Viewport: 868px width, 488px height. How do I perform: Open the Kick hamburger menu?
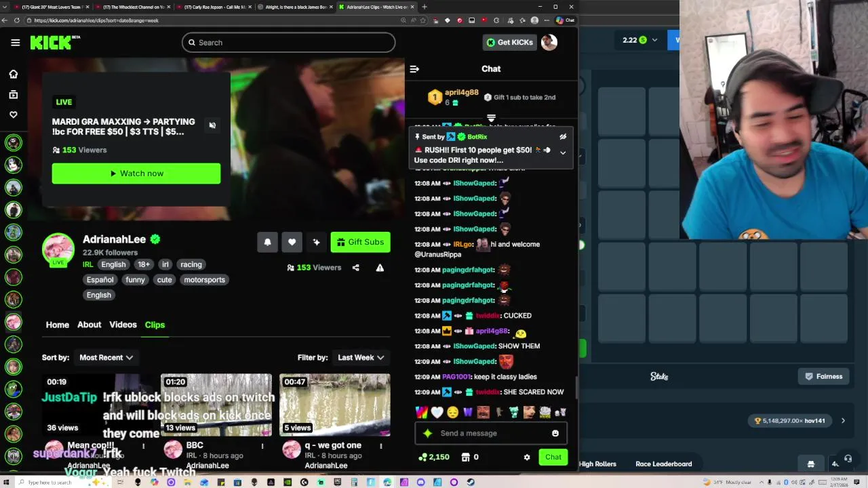(15, 43)
